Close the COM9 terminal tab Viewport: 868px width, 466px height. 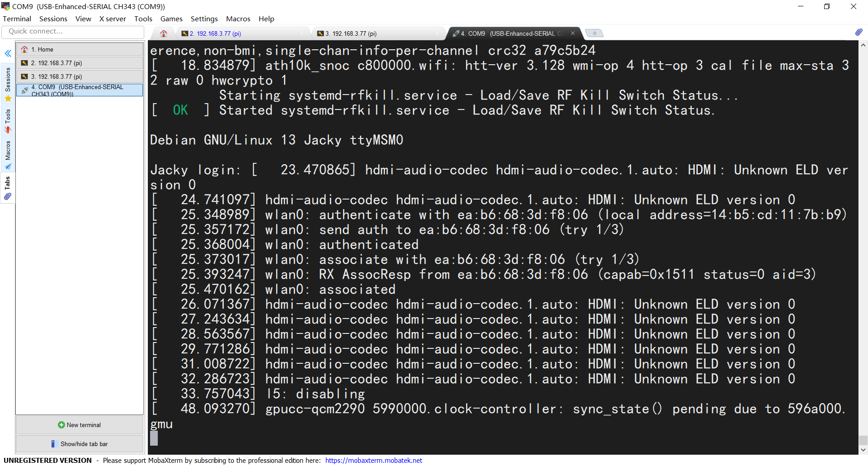point(573,33)
